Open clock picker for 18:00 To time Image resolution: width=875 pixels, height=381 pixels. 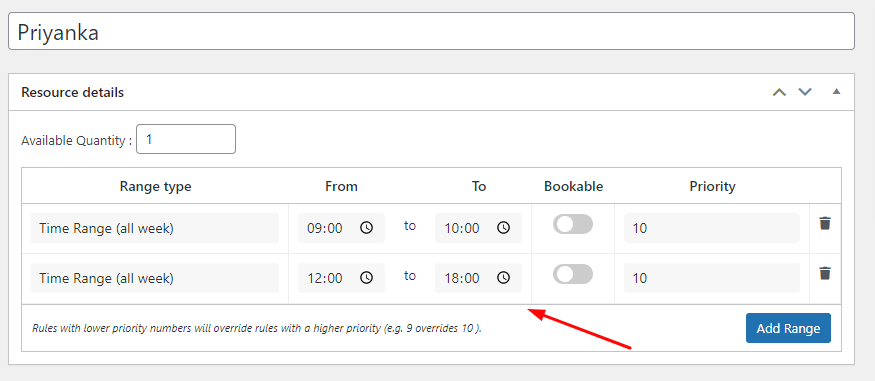pyautogui.click(x=503, y=277)
